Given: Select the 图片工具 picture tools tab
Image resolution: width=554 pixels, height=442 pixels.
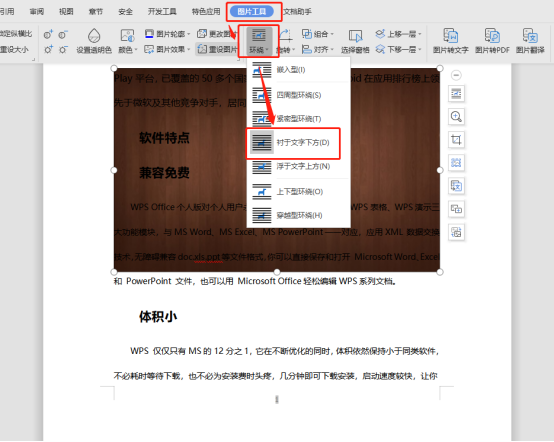Looking at the screenshot, I should click(x=252, y=12).
